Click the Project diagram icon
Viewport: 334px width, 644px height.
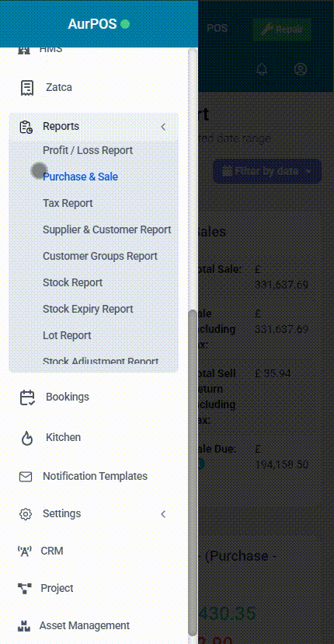[25, 589]
